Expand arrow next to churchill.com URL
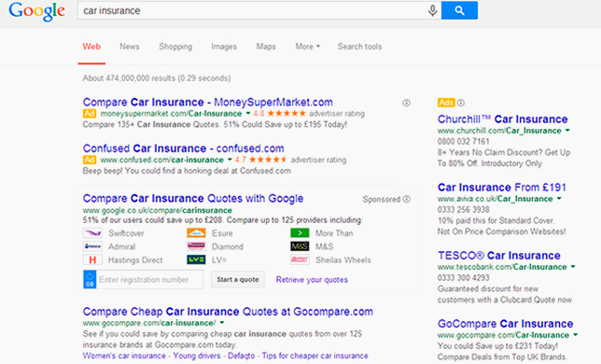Viewport: 601px width, 364px height. click(x=567, y=131)
